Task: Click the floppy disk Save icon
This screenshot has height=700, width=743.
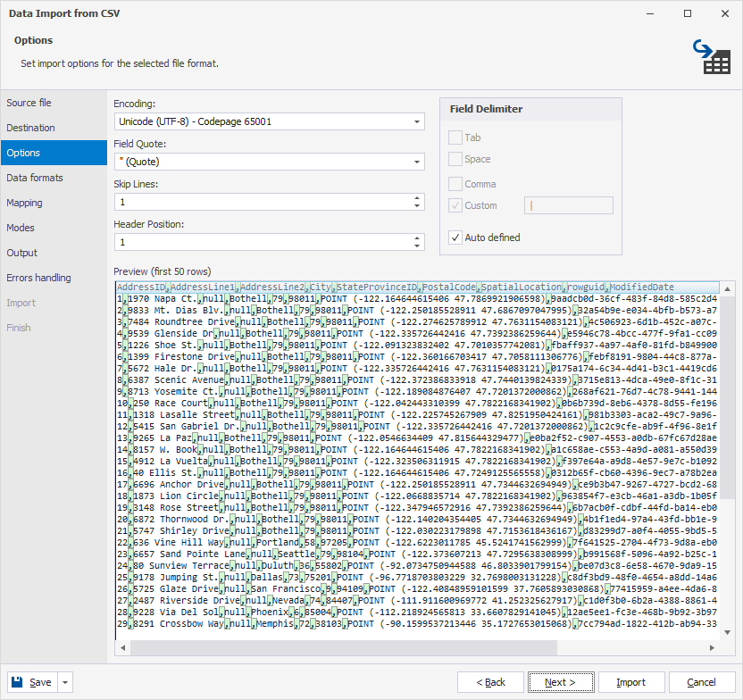Action: click(x=17, y=682)
